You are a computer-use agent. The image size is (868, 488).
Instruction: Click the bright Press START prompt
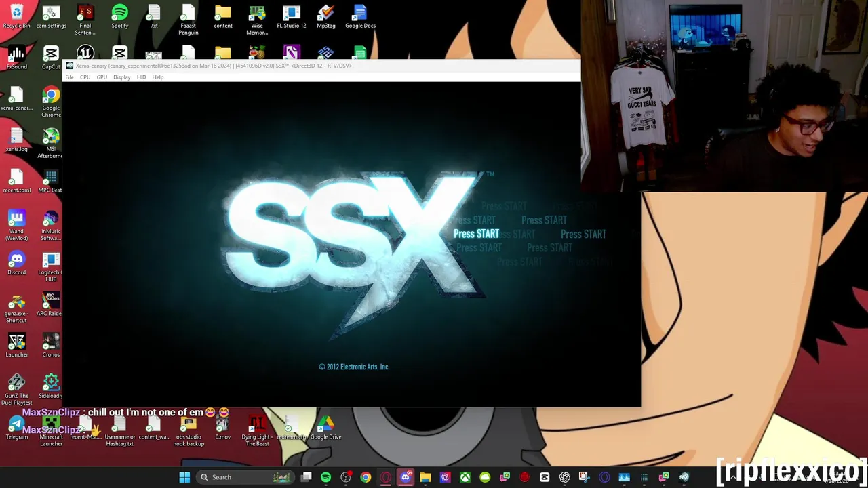476,234
